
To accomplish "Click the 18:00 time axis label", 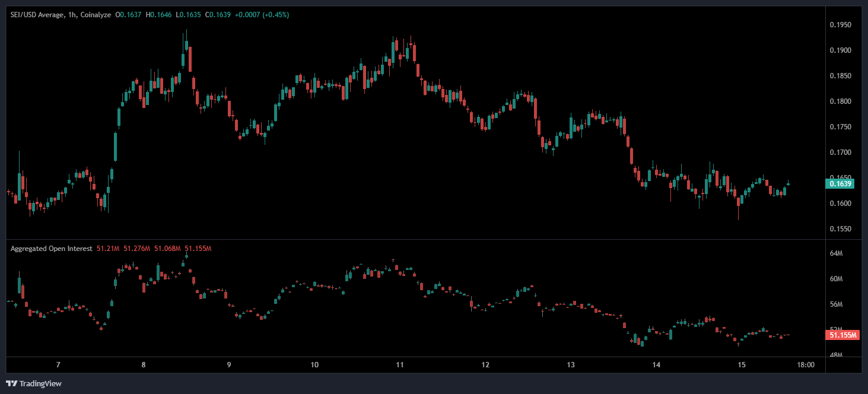I will click(x=805, y=364).
